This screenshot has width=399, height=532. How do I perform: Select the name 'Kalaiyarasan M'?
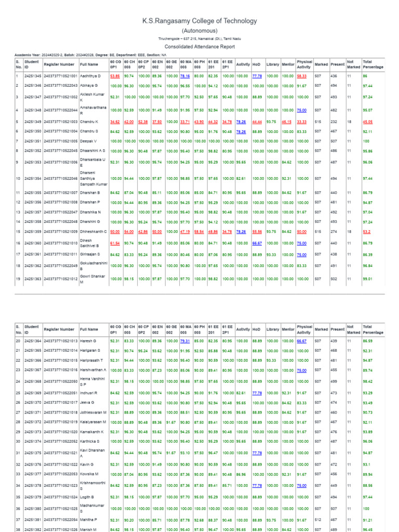tap(92, 422)
